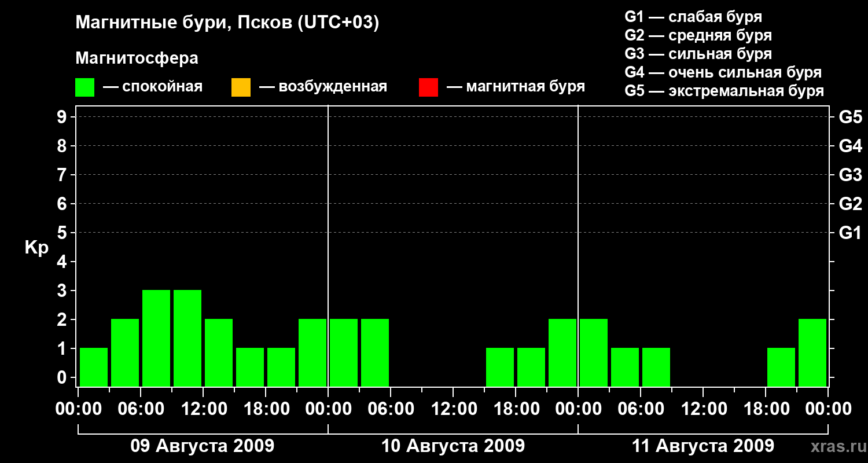Click the '— спокойная' legend label
This screenshot has width=868, height=463.
pos(153,87)
